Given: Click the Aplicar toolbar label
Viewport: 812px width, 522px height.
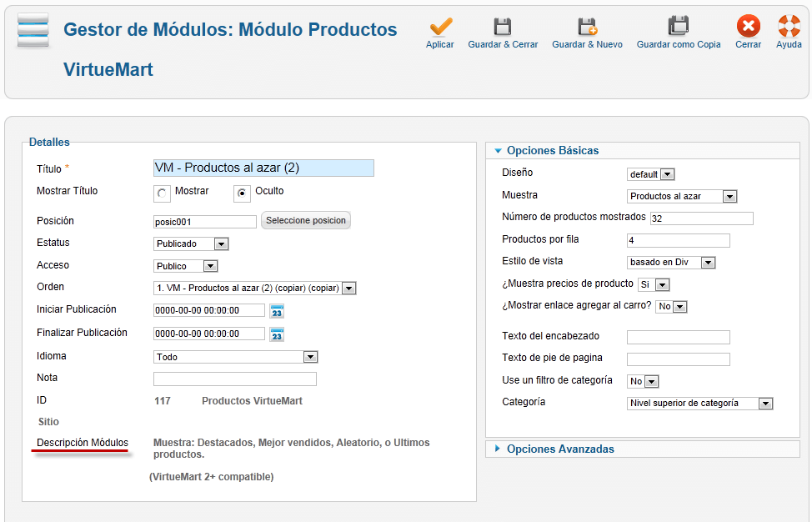Looking at the screenshot, I should click(440, 44).
